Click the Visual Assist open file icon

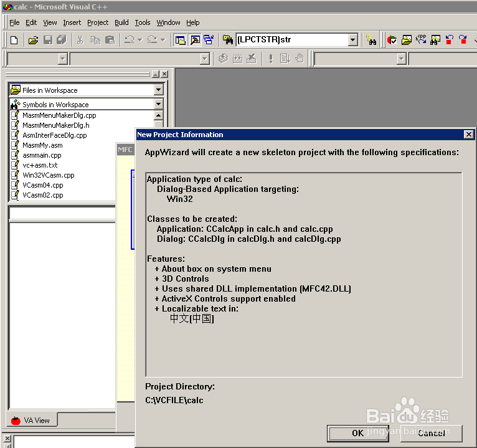click(x=406, y=40)
